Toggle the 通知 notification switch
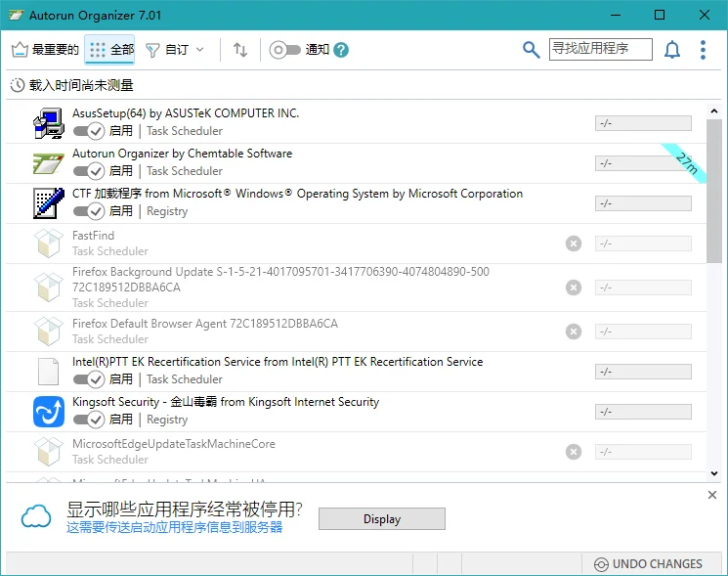 point(285,50)
